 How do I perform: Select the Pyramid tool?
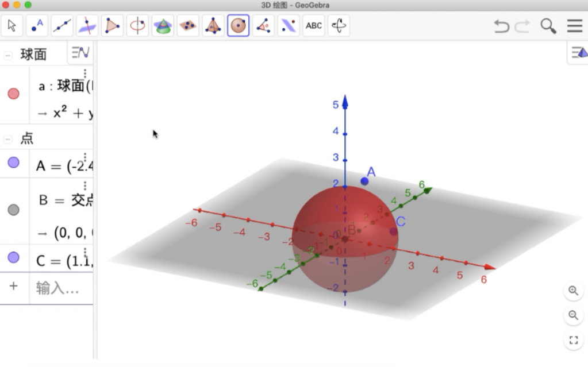coord(213,26)
